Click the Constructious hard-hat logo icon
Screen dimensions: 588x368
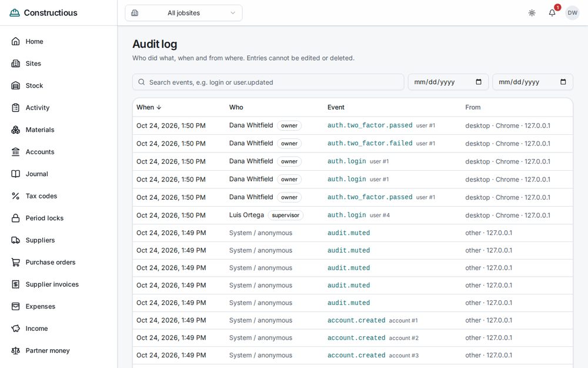pos(15,13)
